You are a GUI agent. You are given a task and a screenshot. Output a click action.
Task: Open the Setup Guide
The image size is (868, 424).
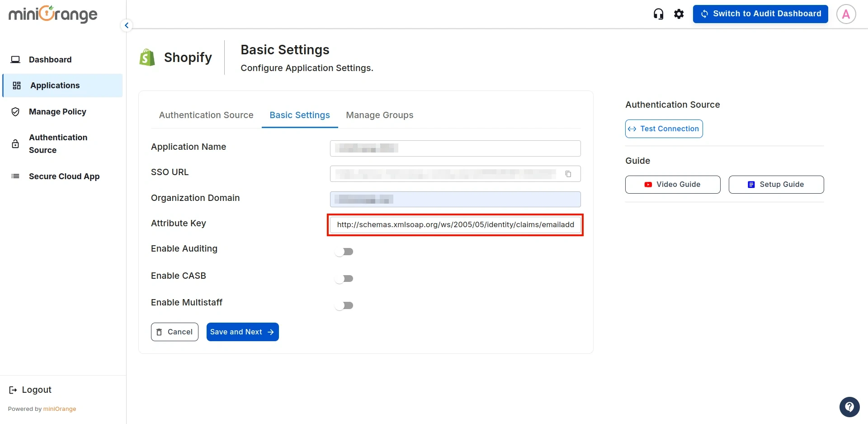pyautogui.click(x=776, y=184)
